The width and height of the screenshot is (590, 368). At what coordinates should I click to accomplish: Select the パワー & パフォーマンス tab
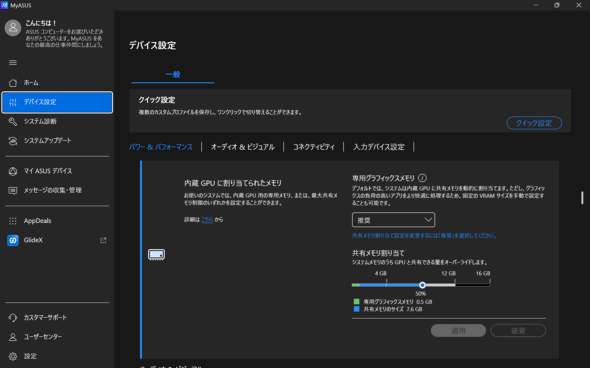coord(161,147)
